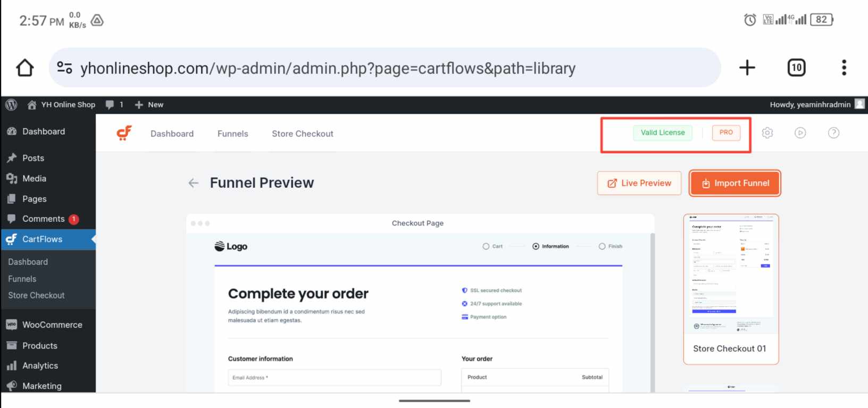The image size is (868, 408).
Task: Tap the browser home icon
Action: [x=24, y=68]
